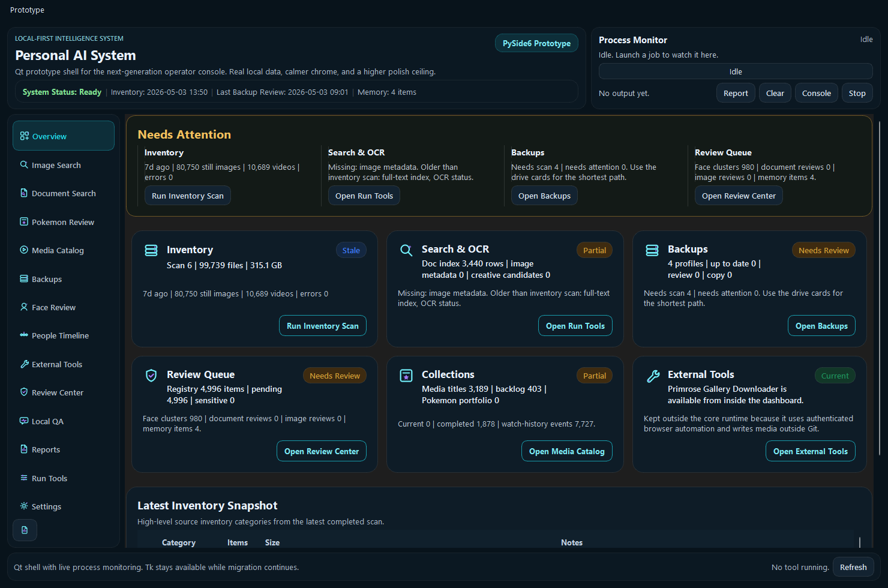Click the Notes column header in snapshot table
888x588 pixels.
tap(572, 542)
